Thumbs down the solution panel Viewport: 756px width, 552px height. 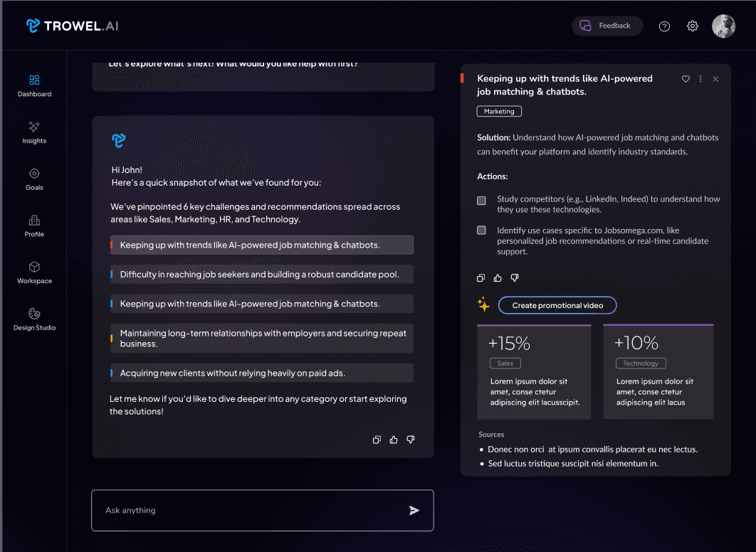pyautogui.click(x=515, y=277)
